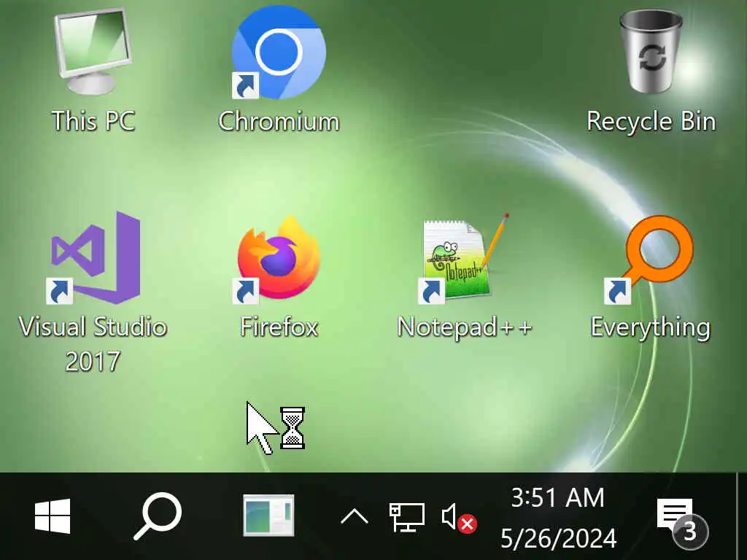Launch the Chromium browser shortcut

coord(279,52)
